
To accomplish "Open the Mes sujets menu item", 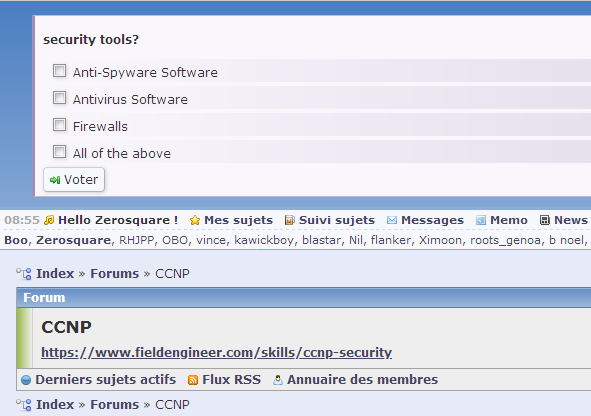I will (238, 220).
